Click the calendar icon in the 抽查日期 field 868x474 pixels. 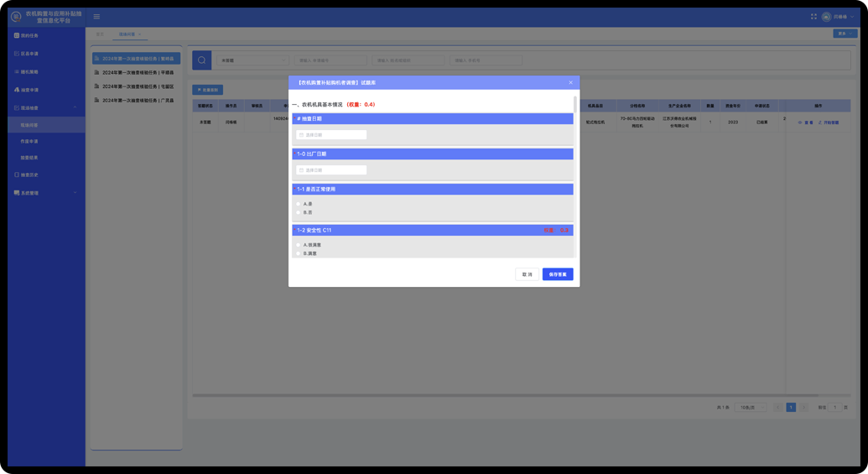click(302, 135)
